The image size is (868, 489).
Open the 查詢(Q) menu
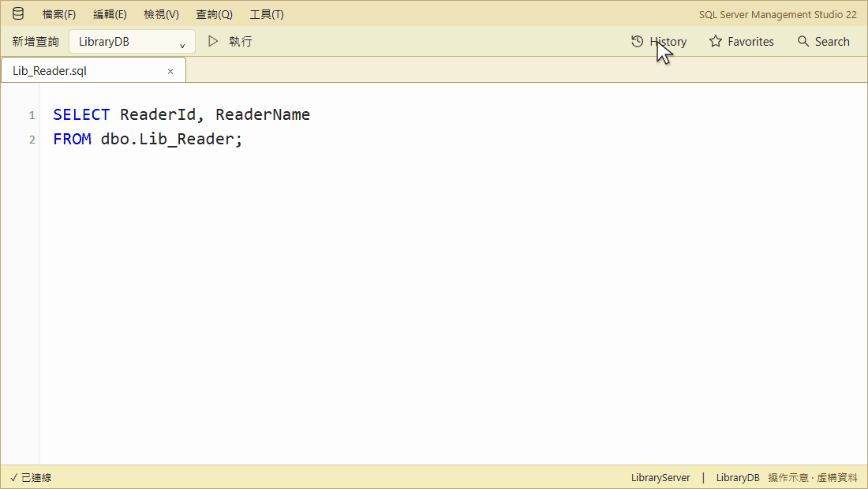click(214, 14)
